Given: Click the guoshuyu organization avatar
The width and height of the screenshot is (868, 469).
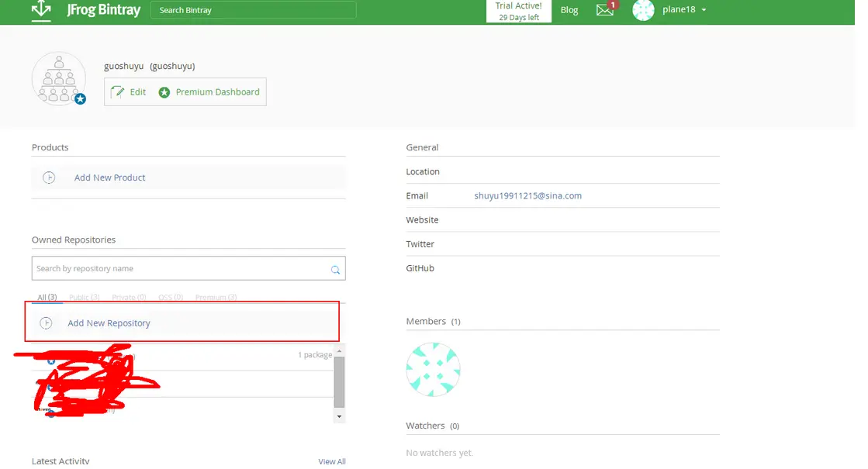Looking at the screenshot, I should [59, 78].
